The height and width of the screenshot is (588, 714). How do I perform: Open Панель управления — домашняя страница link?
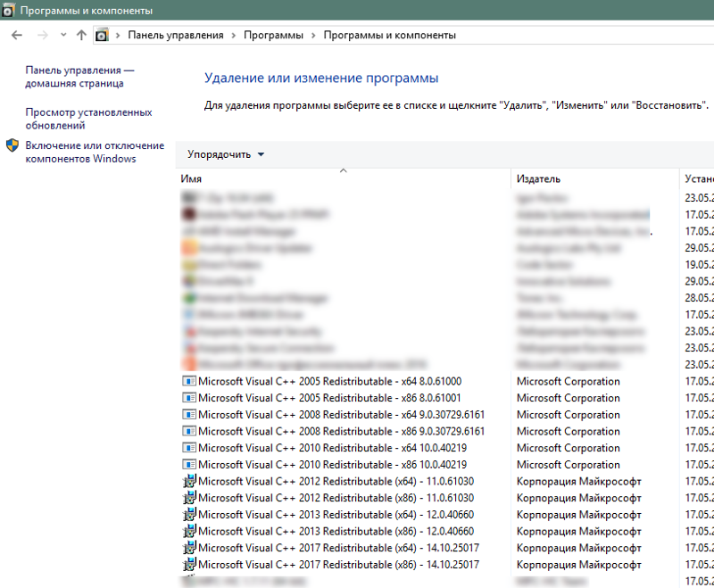79,77
